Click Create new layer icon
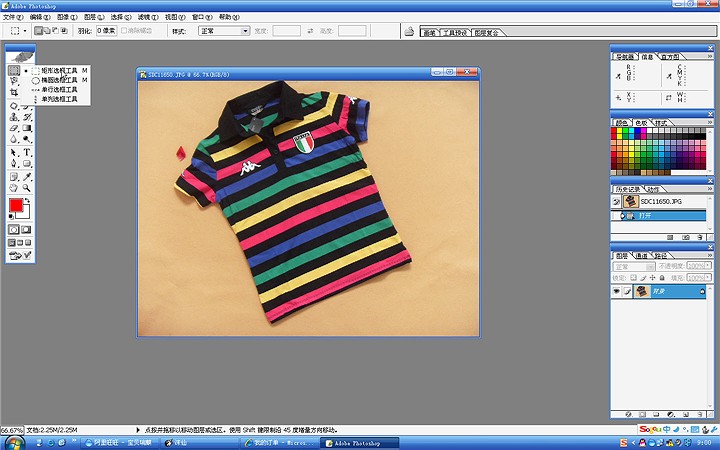 click(x=686, y=414)
